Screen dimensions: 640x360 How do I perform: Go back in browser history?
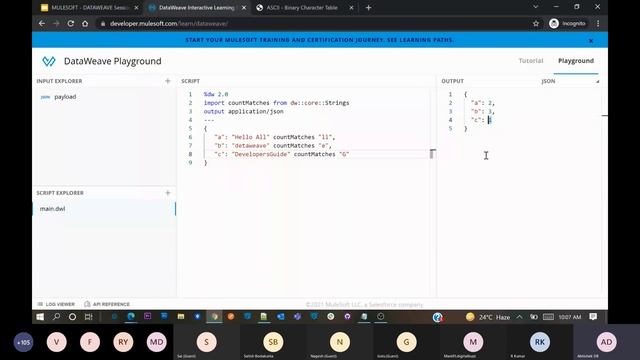click(x=42, y=24)
